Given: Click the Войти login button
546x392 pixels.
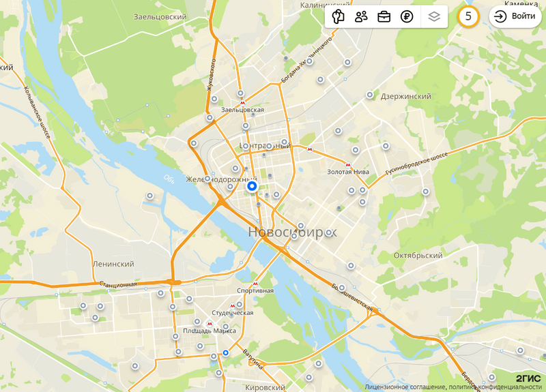Looking at the screenshot, I should [x=515, y=16].
